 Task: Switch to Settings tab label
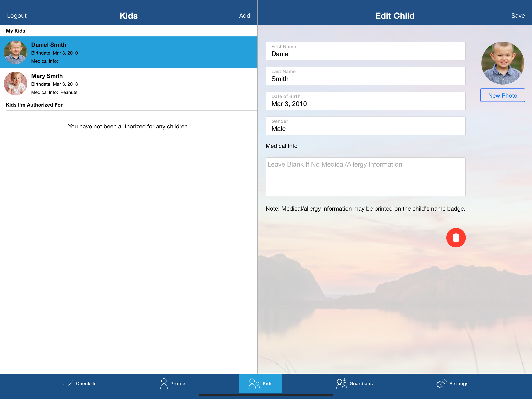[459, 383]
